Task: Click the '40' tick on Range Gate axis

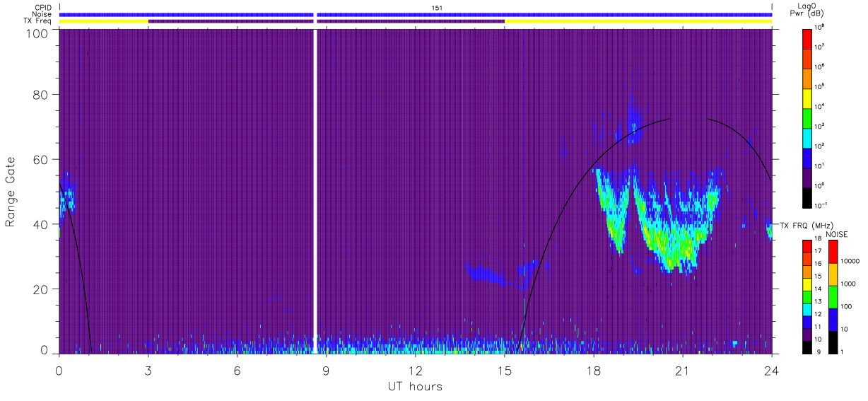Action: click(x=41, y=224)
